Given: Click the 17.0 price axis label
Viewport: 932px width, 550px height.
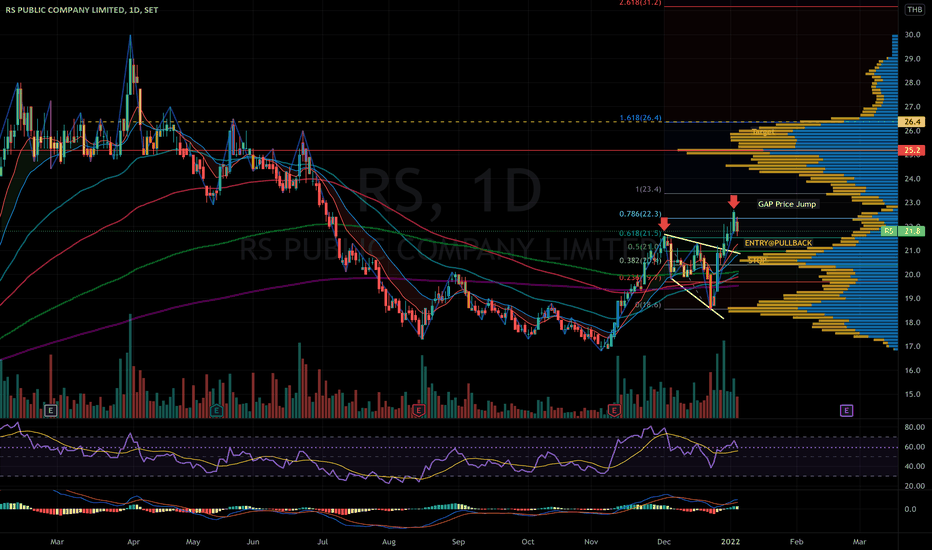Looking at the screenshot, I should 912,347.
